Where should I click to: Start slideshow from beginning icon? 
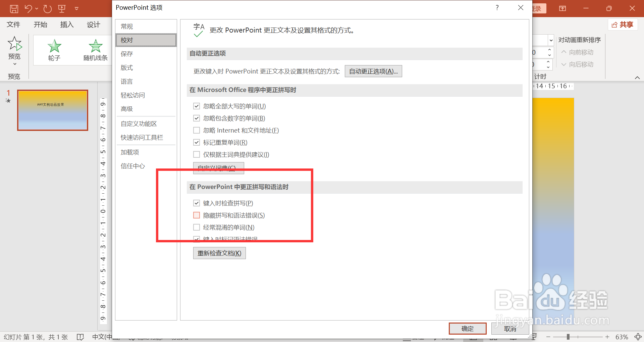[62, 9]
